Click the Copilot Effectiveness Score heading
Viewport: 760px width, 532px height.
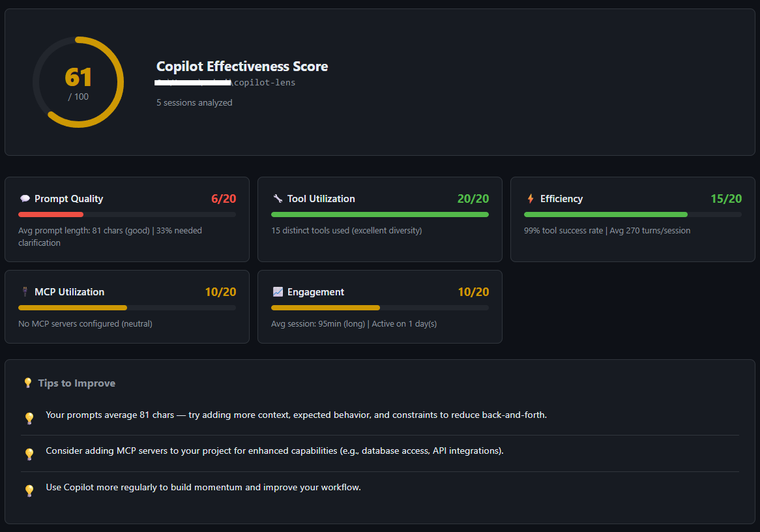pos(242,66)
